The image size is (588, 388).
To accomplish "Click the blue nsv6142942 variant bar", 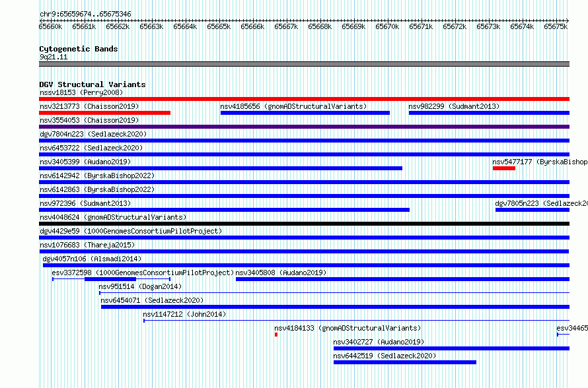I will tap(304, 182).
